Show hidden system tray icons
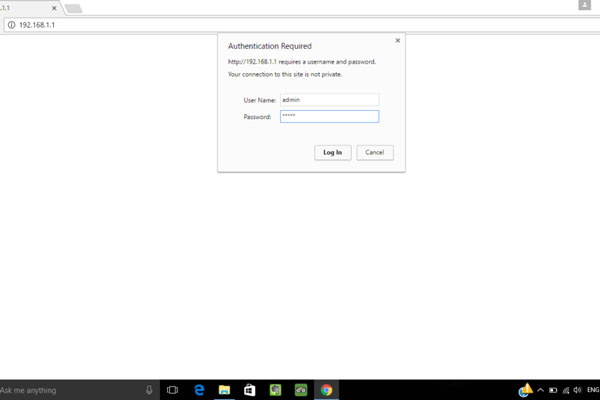Screen dimensions: 600x400 [x=540, y=390]
